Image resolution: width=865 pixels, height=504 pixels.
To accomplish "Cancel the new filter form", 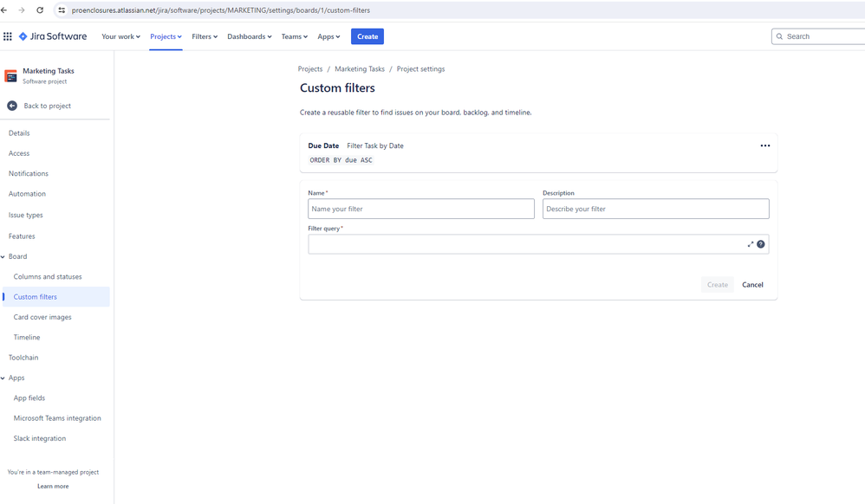I will (x=752, y=285).
